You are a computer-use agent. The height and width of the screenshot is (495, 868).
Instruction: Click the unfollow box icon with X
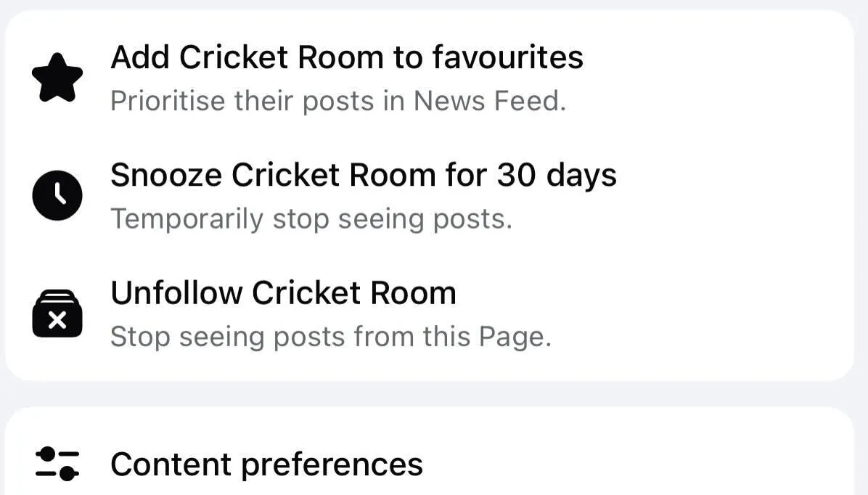pyautogui.click(x=57, y=314)
